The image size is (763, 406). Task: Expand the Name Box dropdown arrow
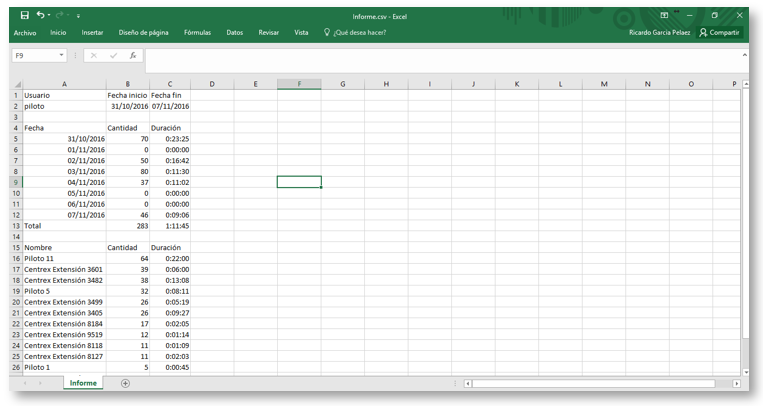(x=62, y=56)
